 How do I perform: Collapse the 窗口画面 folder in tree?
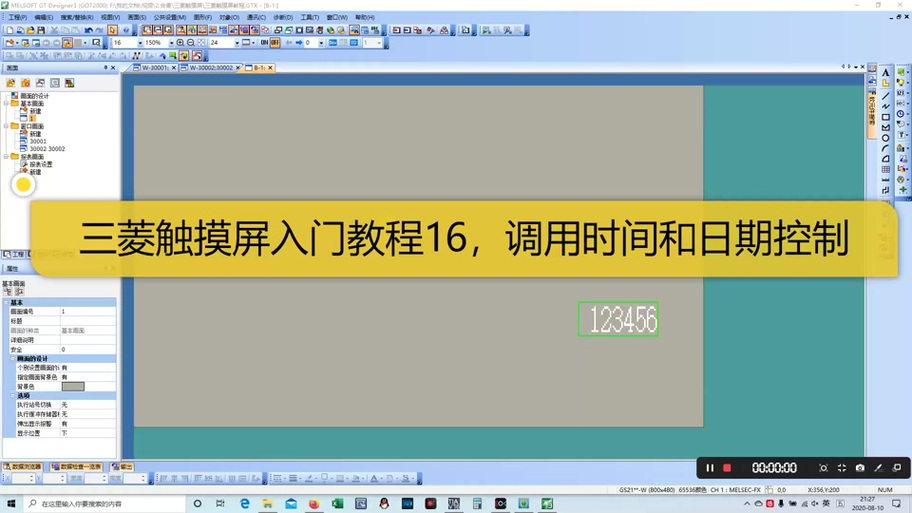pyautogui.click(x=6, y=126)
